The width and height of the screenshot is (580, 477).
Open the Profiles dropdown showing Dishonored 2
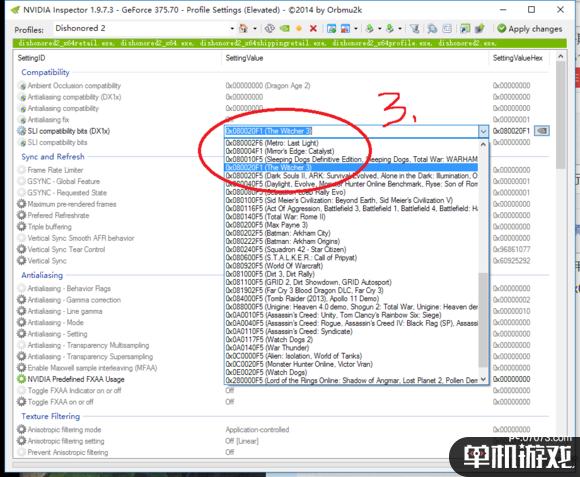pyautogui.click(x=144, y=28)
